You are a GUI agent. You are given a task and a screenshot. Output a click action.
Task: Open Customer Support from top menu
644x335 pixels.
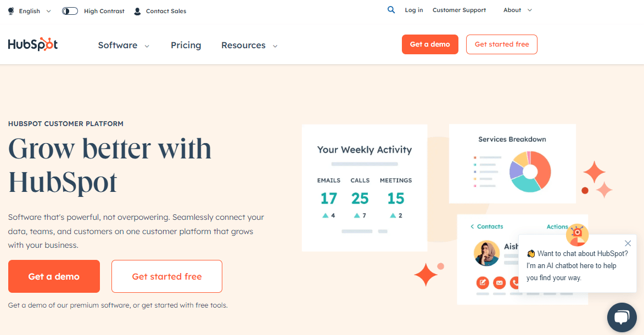point(459,10)
